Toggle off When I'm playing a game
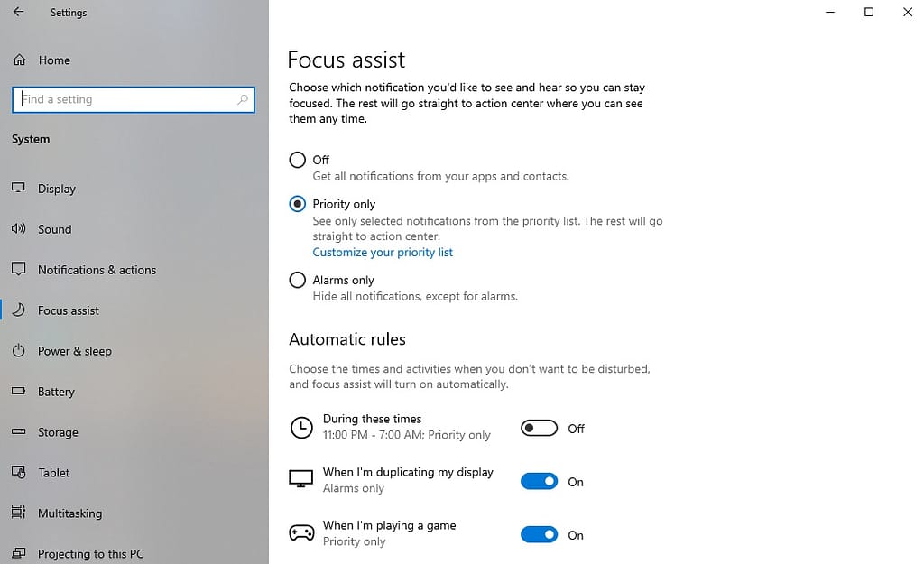The width and height of the screenshot is (924, 564). pyautogui.click(x=539, y=534)
